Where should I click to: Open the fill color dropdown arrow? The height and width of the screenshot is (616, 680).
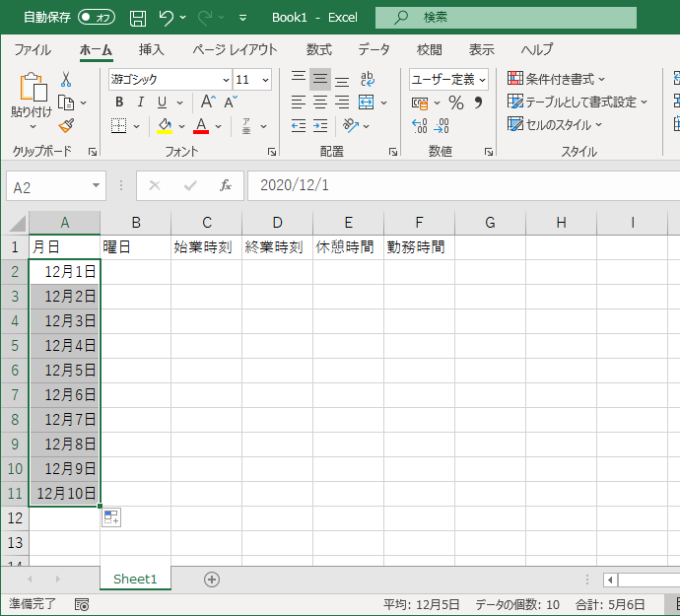point(181,126)
